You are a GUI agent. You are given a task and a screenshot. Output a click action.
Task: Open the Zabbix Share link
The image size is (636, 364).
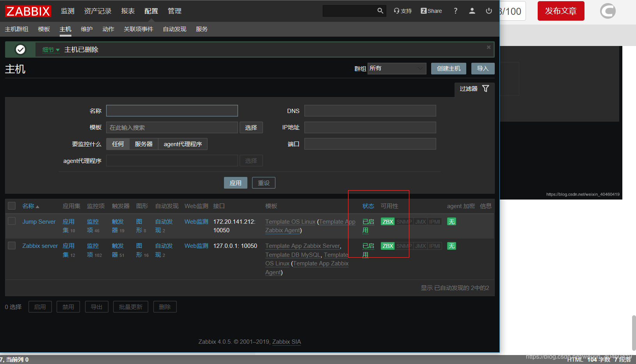tap(431, 11)
